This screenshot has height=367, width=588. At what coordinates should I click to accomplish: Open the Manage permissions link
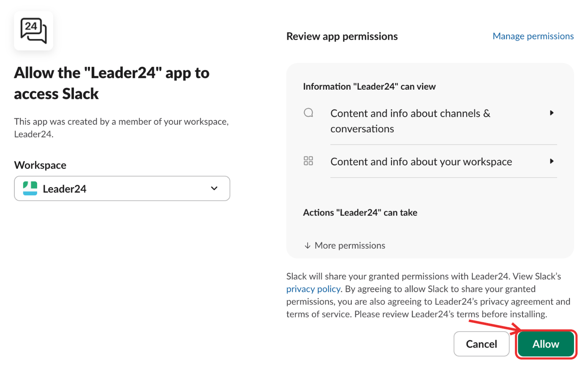point(533,36)
